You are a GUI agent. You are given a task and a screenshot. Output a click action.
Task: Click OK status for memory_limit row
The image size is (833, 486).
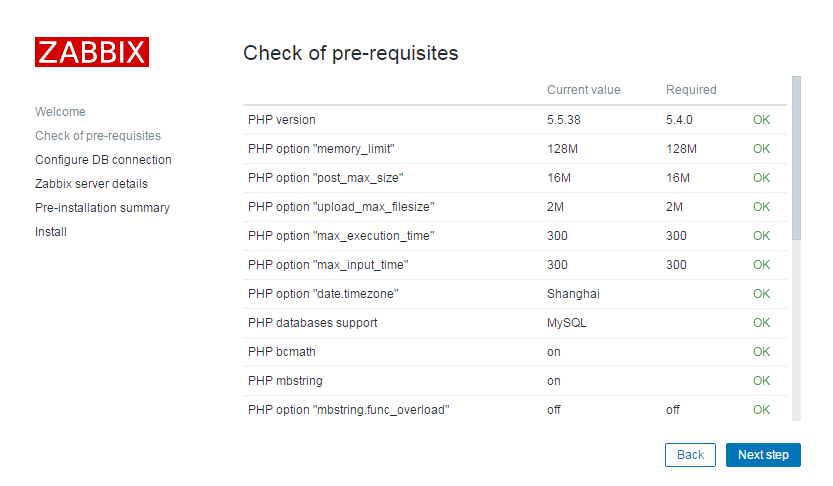(x=761, y=149)
